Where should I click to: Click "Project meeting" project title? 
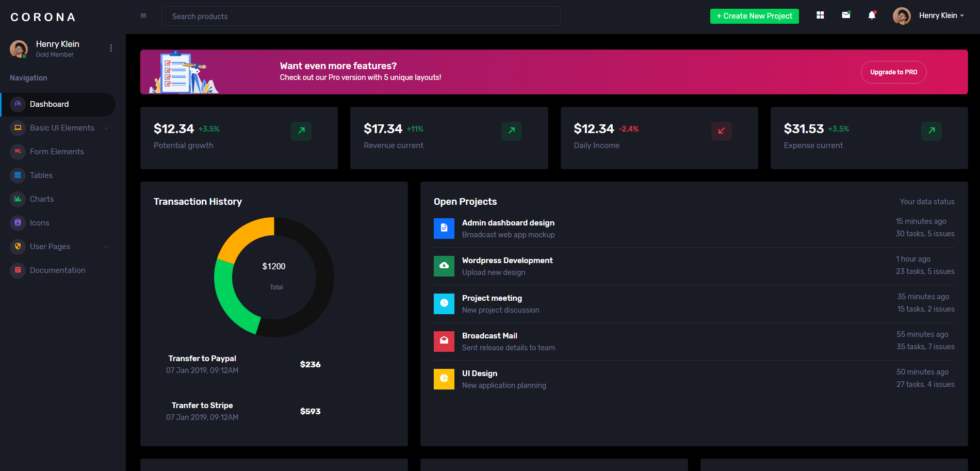492,298
